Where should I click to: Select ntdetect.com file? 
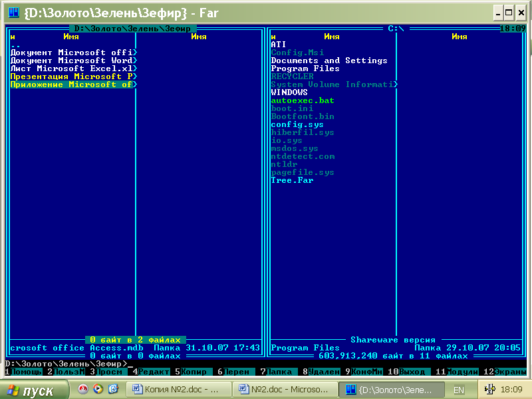coord(303,156)
